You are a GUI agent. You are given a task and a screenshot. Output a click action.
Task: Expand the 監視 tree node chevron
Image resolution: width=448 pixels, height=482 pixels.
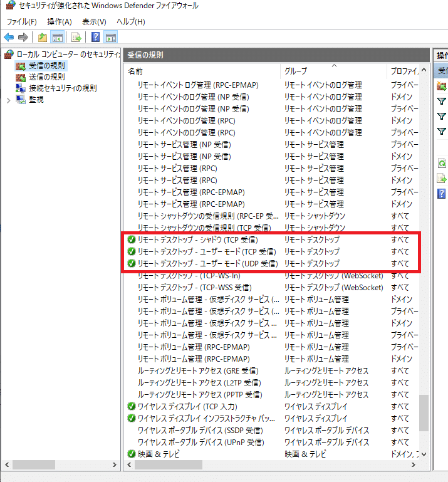click(8, 100)
